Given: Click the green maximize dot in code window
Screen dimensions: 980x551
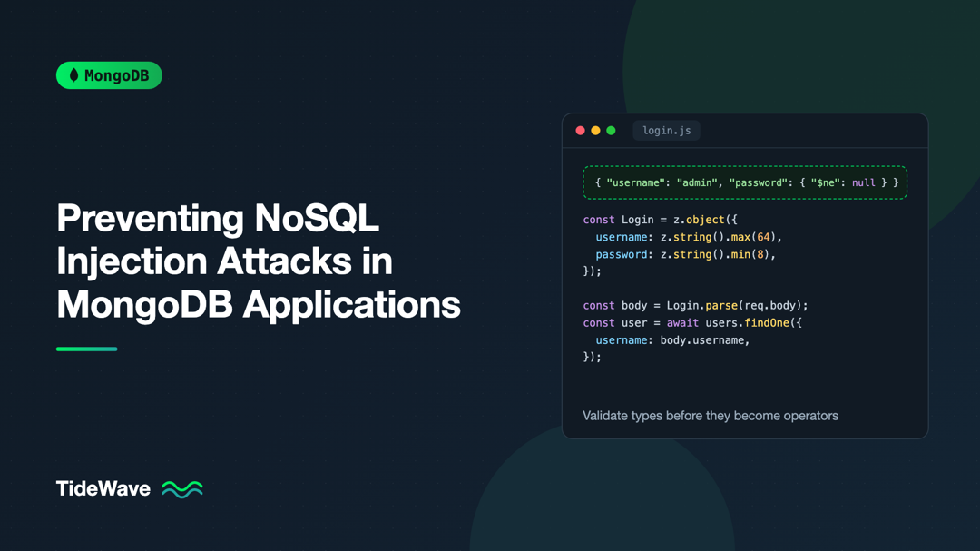Looking at the screenshot, I should coord(612,131).
